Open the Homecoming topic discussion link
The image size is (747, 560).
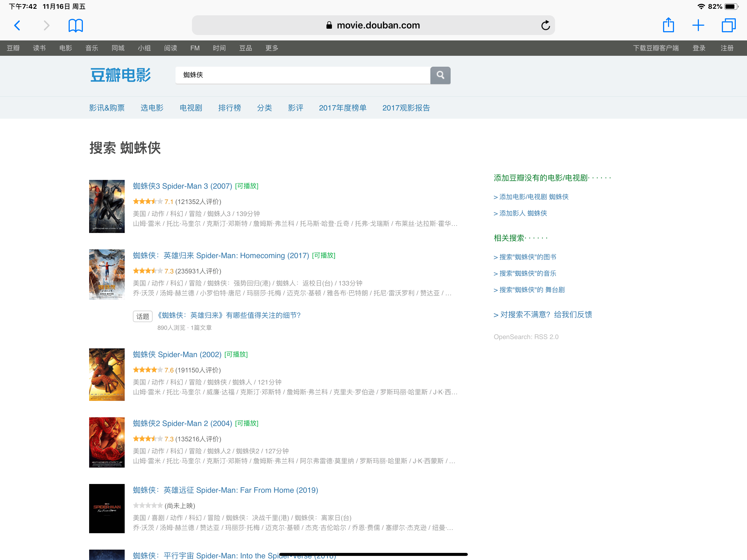229,315
